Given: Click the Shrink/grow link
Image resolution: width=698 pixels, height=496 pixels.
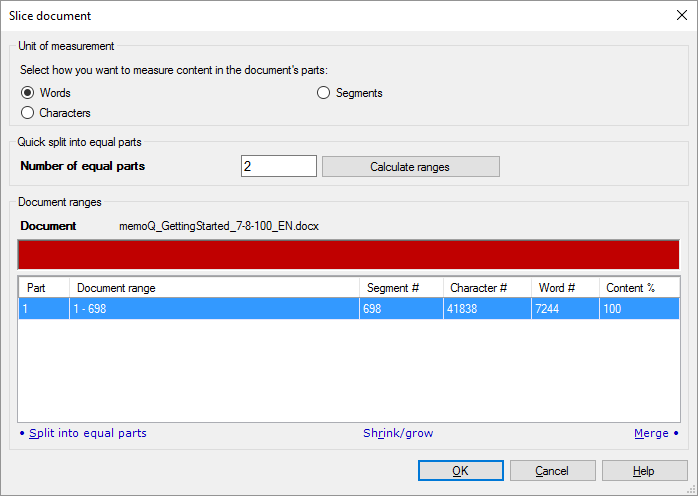Looking at the screenshot, I should [x=398, y=433].
